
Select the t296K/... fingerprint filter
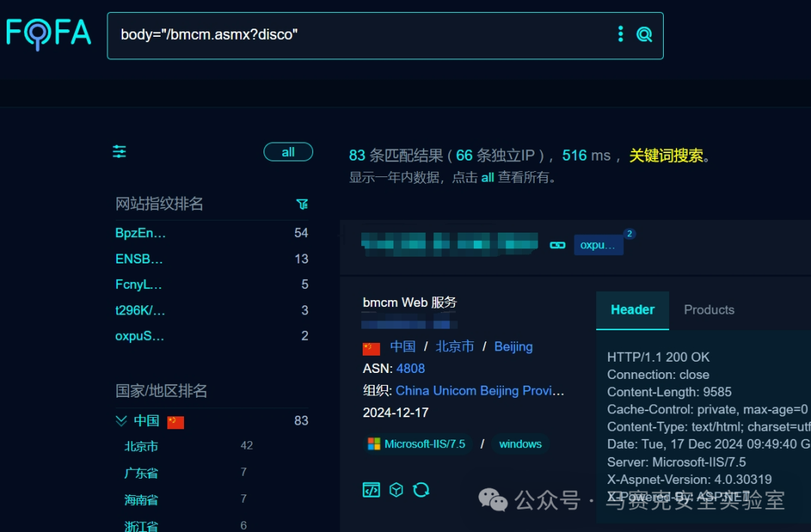coord(140,310)
